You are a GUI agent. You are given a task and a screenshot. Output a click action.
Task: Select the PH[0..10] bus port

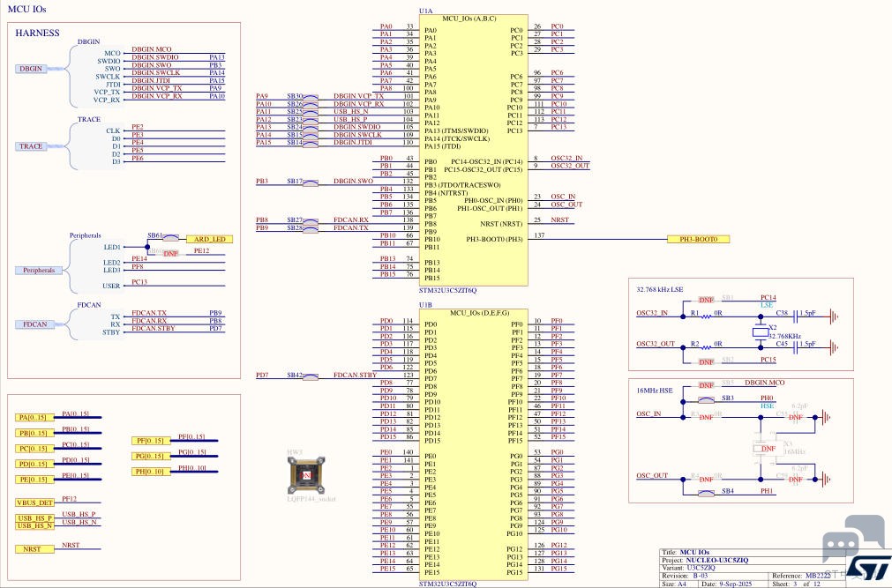(152, 472)
